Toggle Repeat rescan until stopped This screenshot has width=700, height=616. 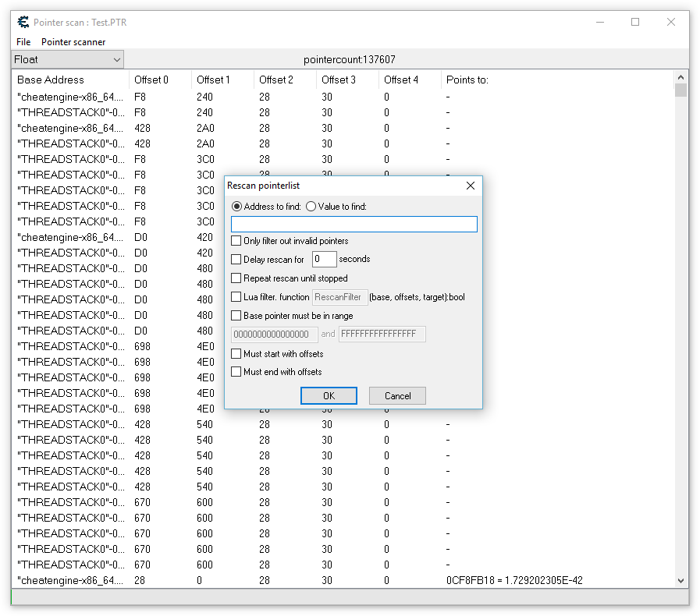(236, 278)
